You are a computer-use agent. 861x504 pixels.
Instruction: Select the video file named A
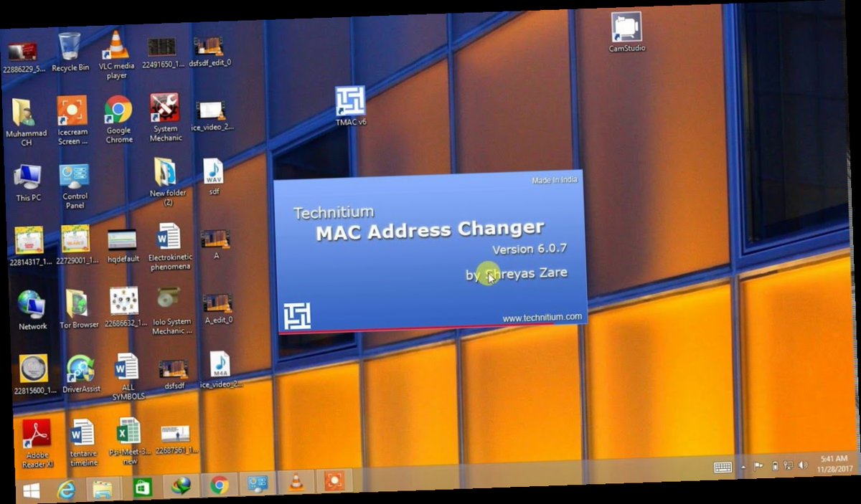click(215, 244)
